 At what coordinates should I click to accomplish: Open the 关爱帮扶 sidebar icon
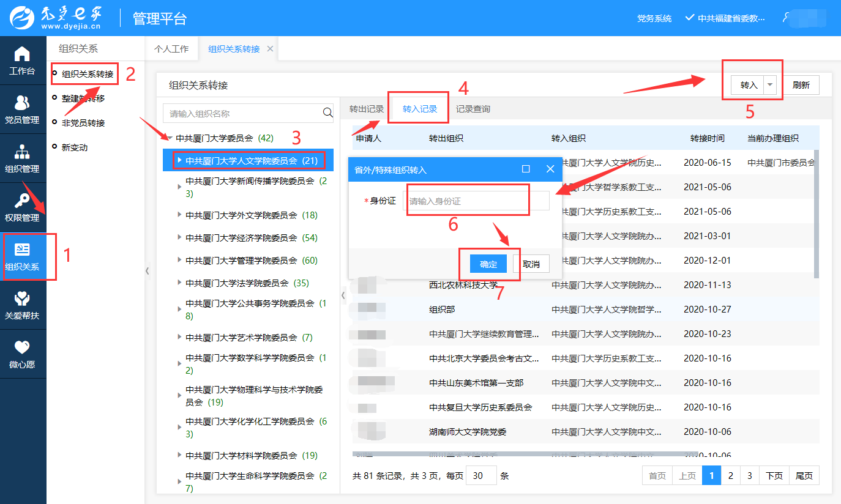[22, 299]
